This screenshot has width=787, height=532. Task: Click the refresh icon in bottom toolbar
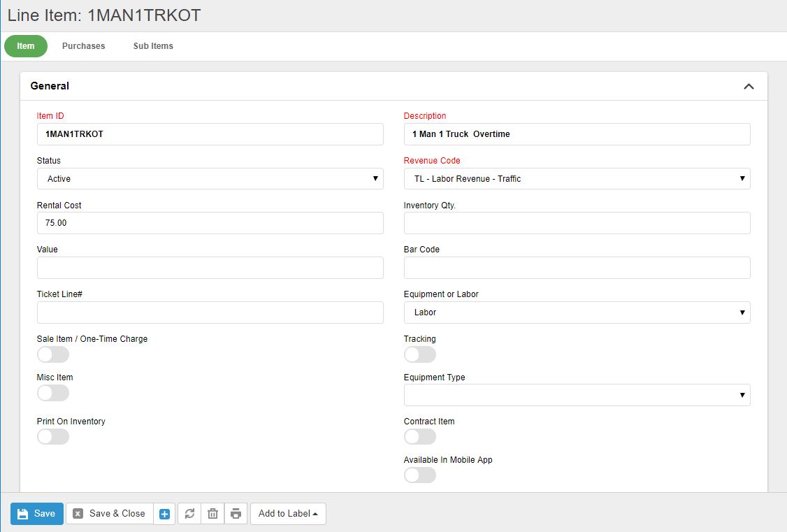click(x=189, y=514)
